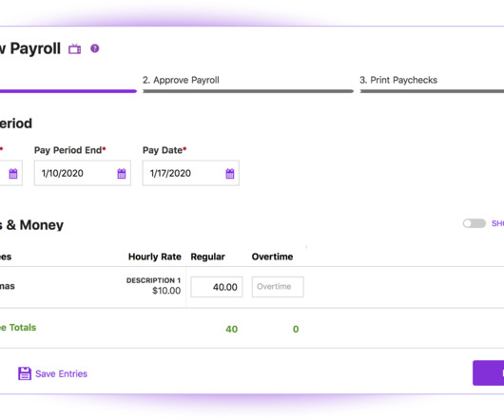
Task: Click the Overtime column header
Action: pos(272,257)
